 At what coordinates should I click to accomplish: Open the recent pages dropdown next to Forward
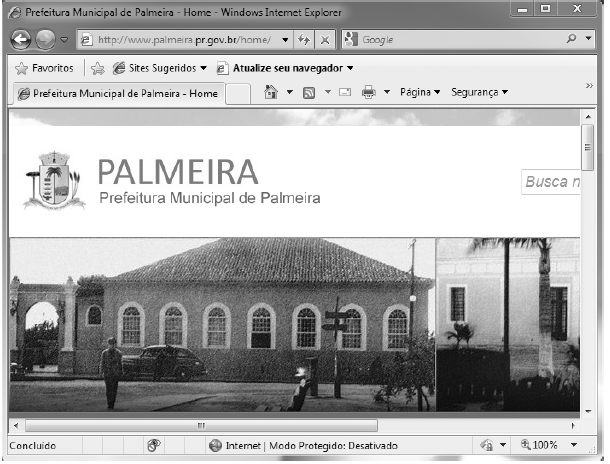pyautogui.click(x=64, y=39)
